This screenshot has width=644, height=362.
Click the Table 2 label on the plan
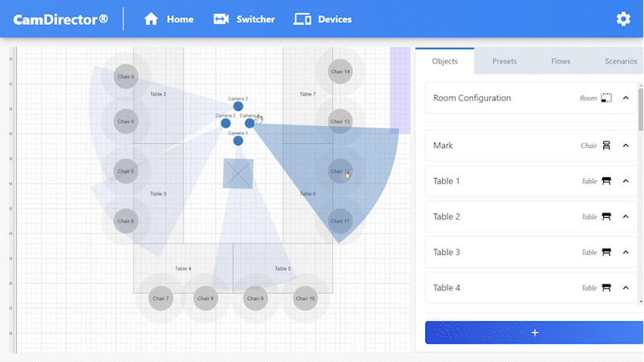(x=158, y=94)
